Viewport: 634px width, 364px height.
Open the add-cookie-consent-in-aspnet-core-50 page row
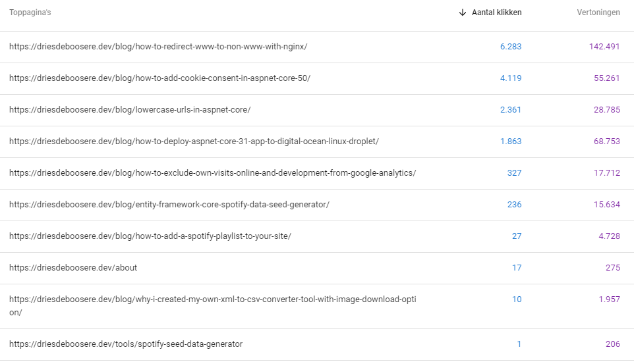click(x=317, y=78)
